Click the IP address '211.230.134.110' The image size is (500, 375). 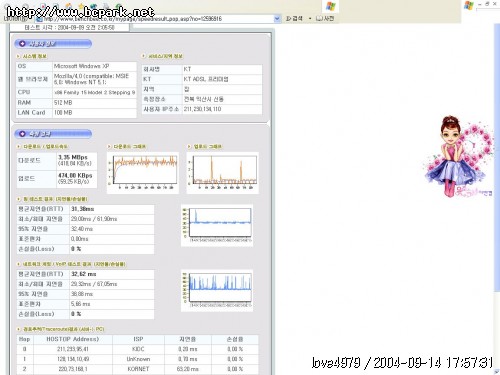[x=202, y=109]
